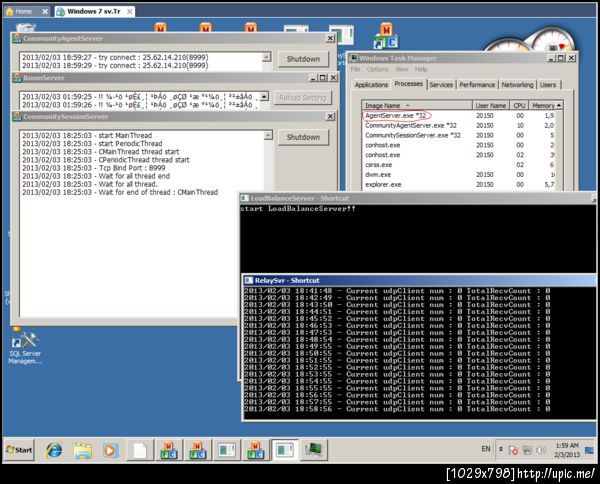Click the blank document taskbar icon

coord(140,450)
